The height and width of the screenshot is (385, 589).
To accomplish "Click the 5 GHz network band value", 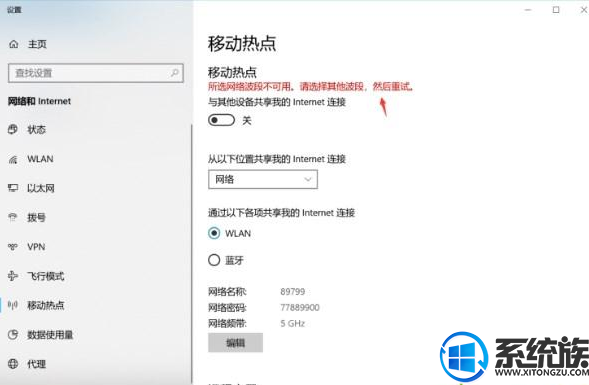I will pos(293,323).
